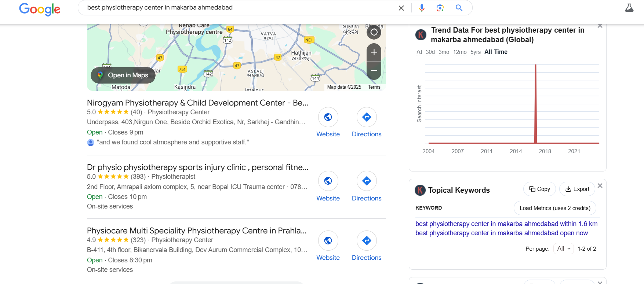Click Keywords Everywhere logo in Trend panel
Image resolution: width=644 pixels, height=284 pixels.
pos(421,35)
